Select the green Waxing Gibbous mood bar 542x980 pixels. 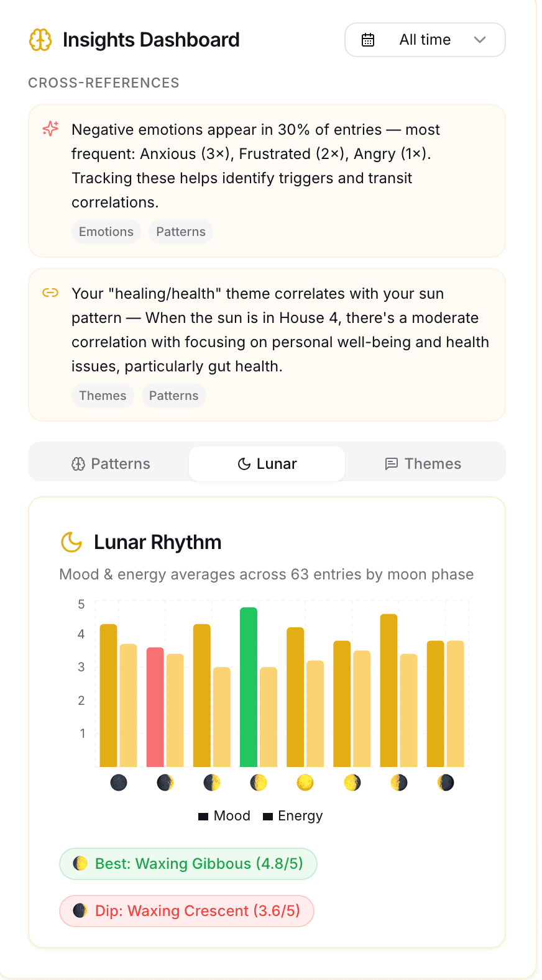coord(249,687)
